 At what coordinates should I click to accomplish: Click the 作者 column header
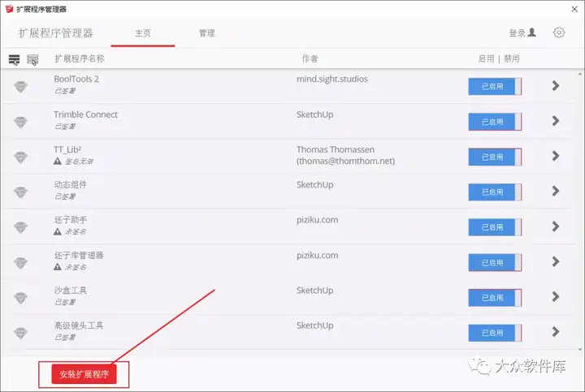[310, 58]
